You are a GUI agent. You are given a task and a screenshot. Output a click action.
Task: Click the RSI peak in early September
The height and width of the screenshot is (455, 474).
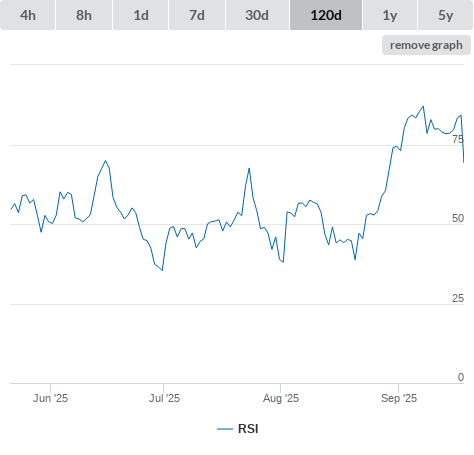(423, 107)
